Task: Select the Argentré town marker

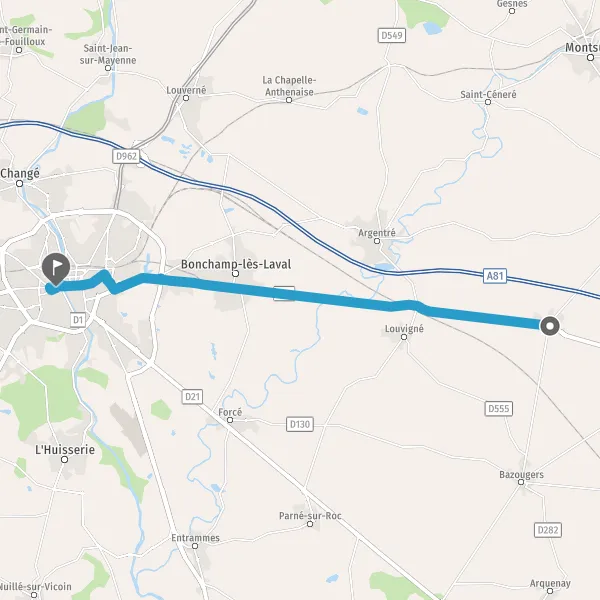Action: [377, 241]
